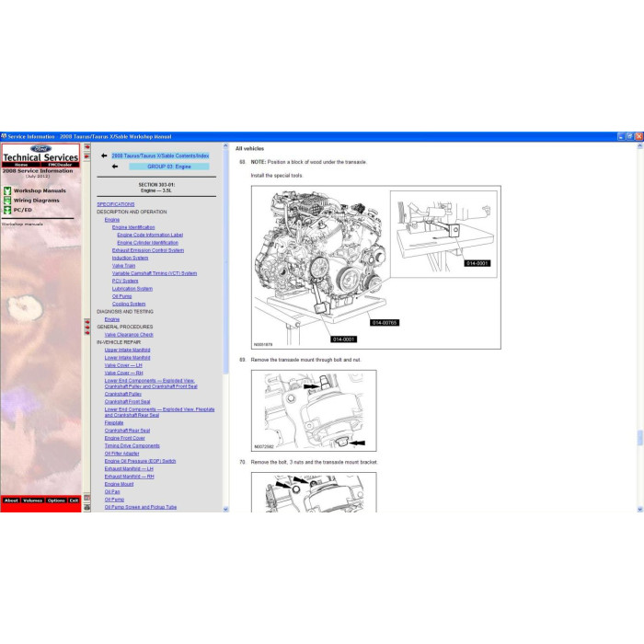
Task: Select Wiring Diagrams menu entry
Action: (x=36, y=201)
